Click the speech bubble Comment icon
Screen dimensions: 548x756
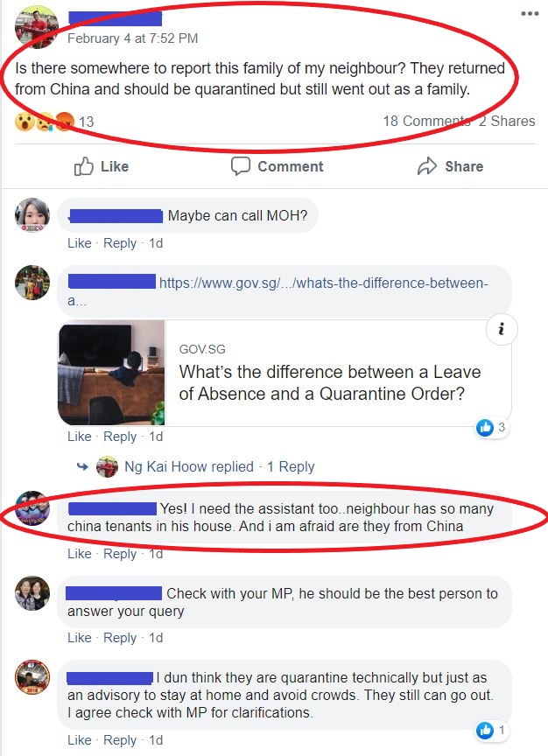240,166
